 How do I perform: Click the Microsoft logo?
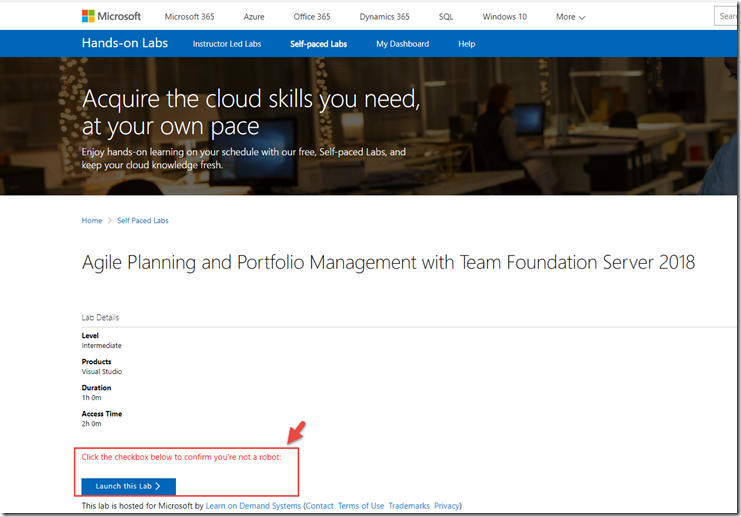111,16
